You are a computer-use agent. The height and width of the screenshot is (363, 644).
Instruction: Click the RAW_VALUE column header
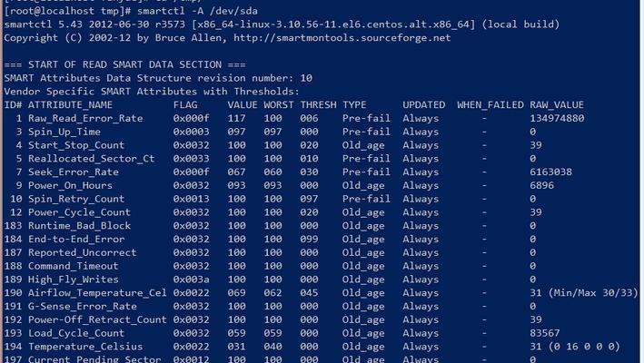coord(557,105)
